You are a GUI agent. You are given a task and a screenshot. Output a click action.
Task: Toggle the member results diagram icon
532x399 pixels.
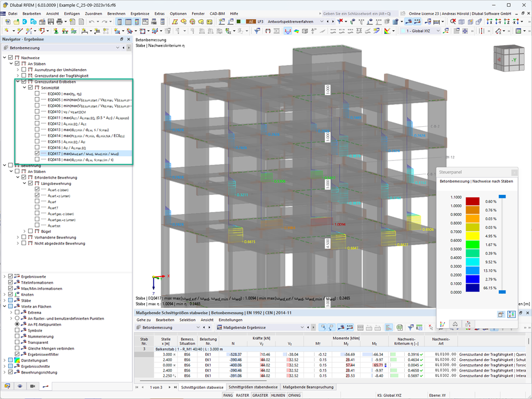288,31
